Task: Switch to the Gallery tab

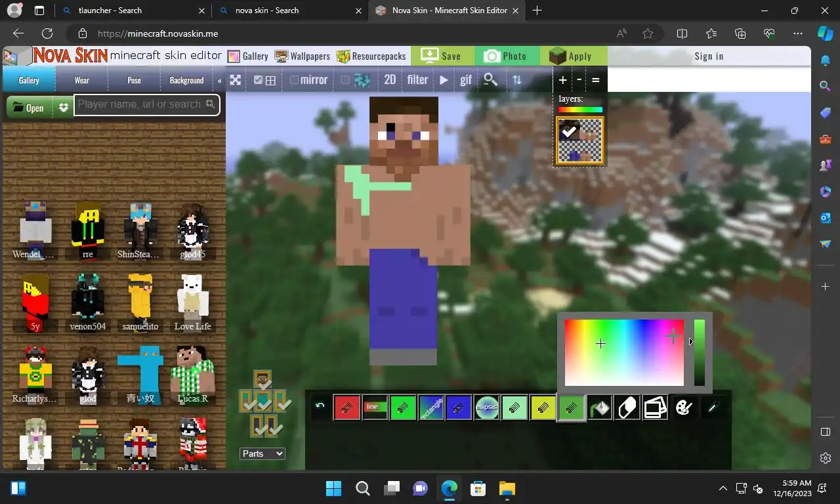Action: click(29, 80)
